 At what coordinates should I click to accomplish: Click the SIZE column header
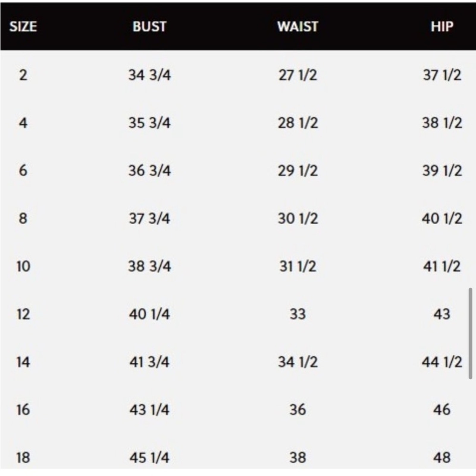23,26
